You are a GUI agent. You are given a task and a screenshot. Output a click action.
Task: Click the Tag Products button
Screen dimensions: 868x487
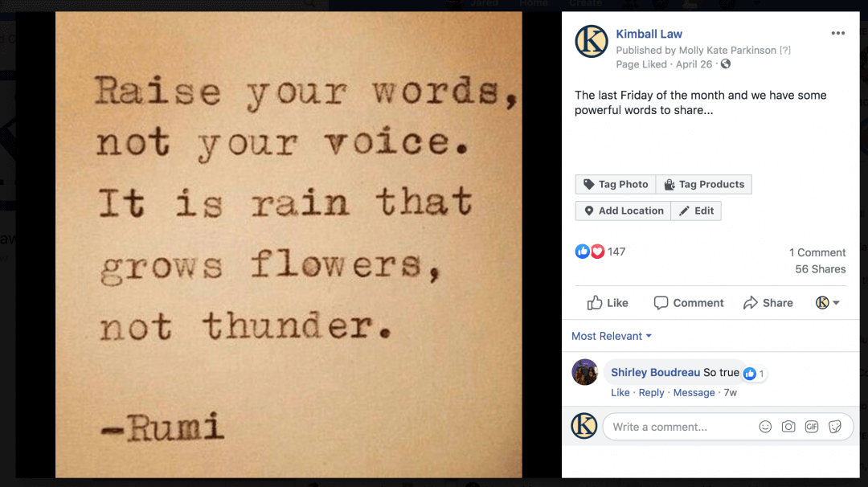click(703, 184)
